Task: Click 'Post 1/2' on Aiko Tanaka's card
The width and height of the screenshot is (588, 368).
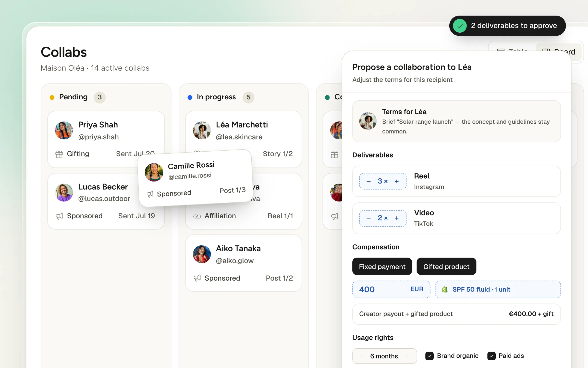Action: point(279,278)
